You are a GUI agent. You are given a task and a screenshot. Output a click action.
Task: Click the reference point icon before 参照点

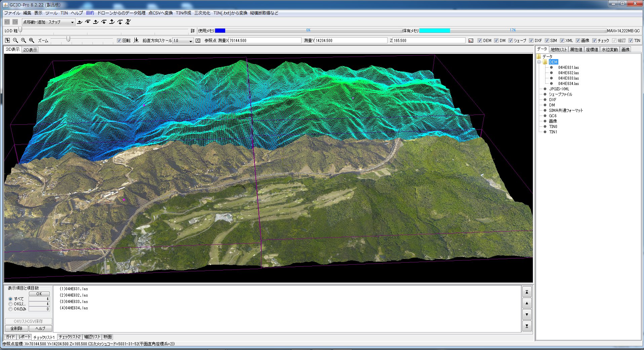198,41
